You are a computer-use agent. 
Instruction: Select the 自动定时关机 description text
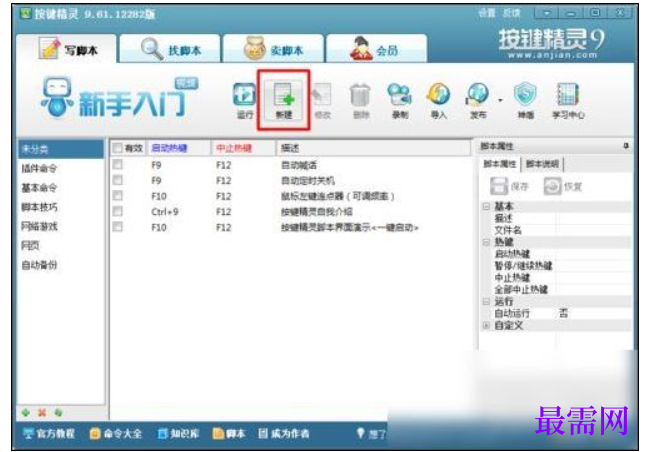308,180
